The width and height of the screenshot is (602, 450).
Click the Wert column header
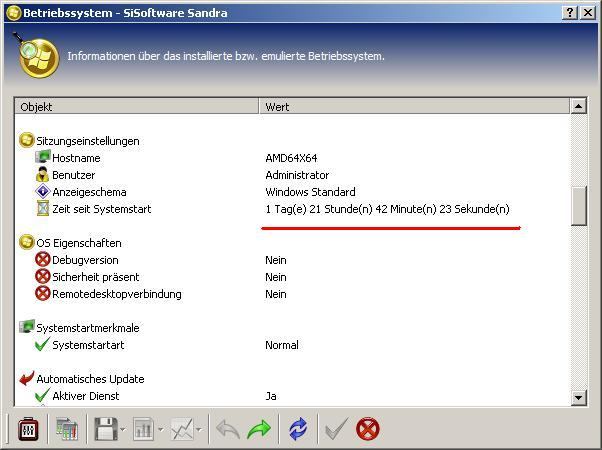click(414, 107)
